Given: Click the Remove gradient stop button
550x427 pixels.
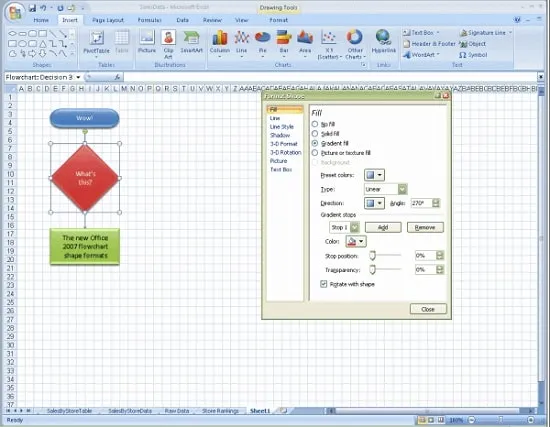Looking at the screenshot, I should tap(425, 227).
